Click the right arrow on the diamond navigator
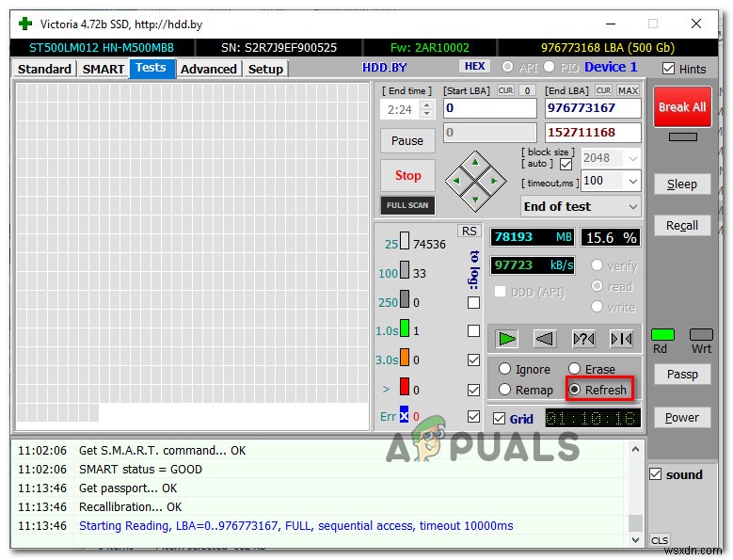The image size is (733, 560). pos(494,181)
